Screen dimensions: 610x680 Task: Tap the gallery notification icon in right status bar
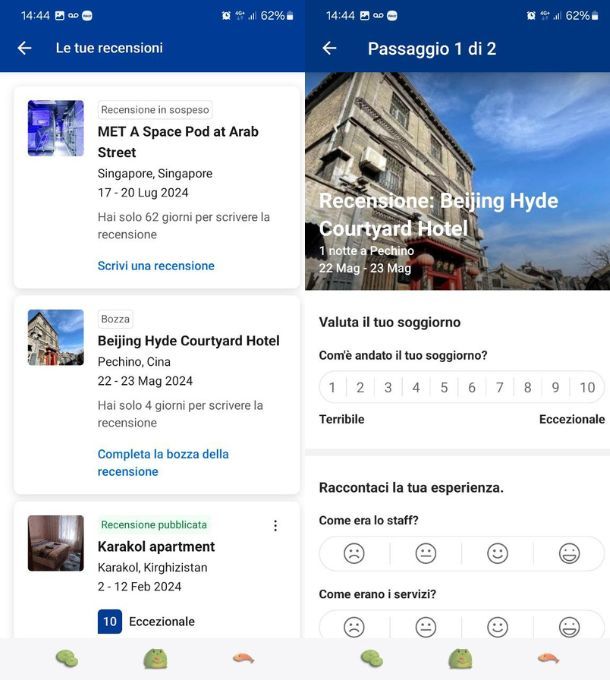tap(365, 16)
